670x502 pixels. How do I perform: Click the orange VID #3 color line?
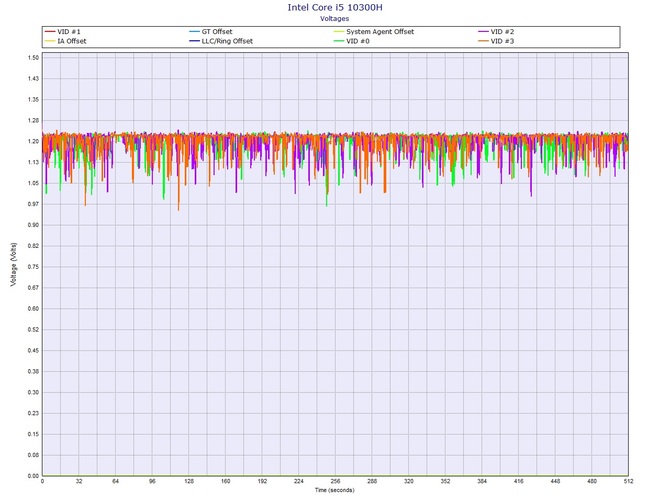tap(483, 41)
